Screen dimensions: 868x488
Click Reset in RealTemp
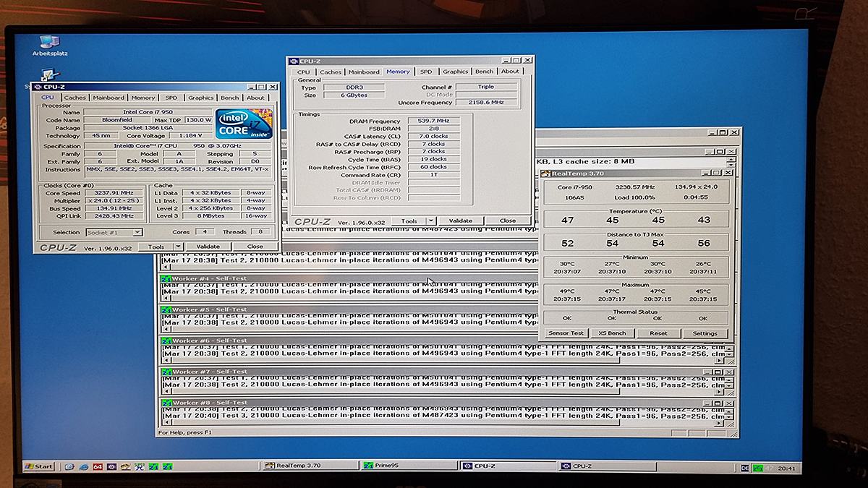coord(658,333)
